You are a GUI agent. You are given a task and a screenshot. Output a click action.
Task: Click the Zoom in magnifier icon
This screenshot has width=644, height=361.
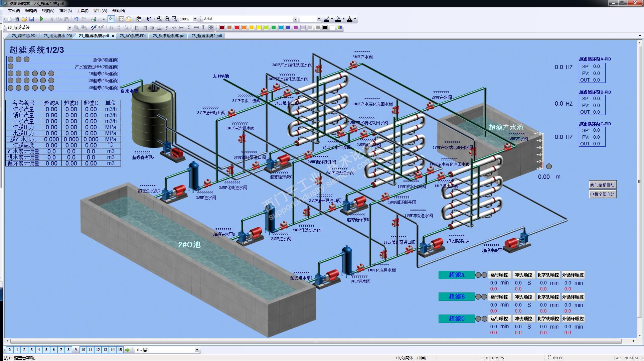pyautogui.click(x=160, y=19)
